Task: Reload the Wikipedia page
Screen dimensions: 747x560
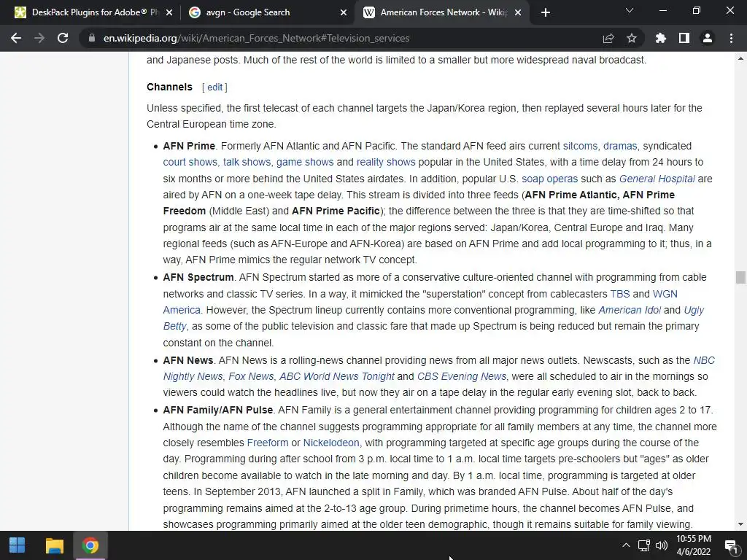Action: click(x=63, y=38)
